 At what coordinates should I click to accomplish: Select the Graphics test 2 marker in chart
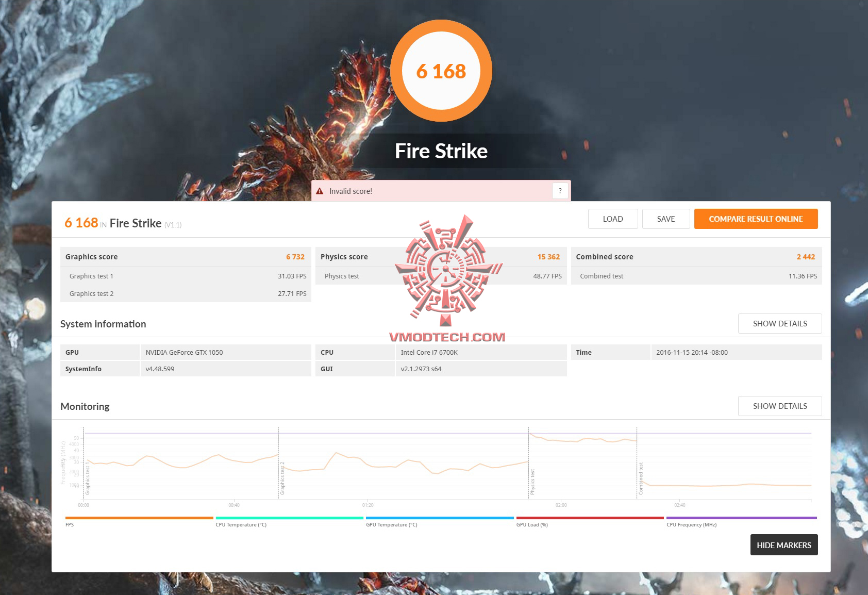pos(282,478)
